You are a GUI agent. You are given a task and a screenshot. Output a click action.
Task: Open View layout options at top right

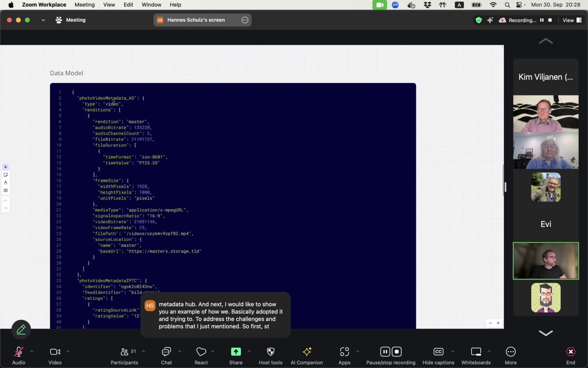pos(572,20)
